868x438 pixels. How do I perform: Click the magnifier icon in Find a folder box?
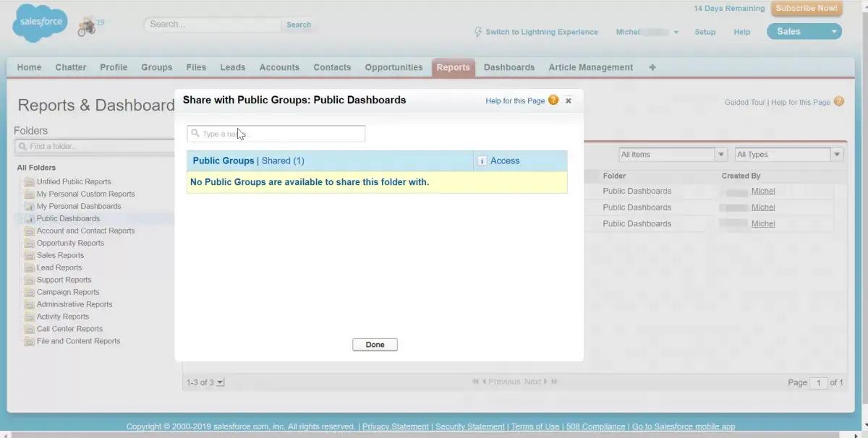[22, 146]
